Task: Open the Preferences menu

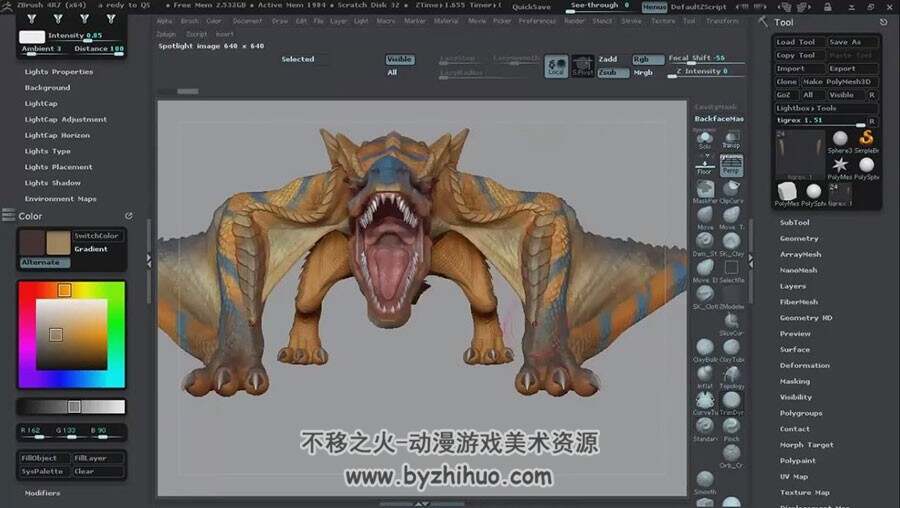Action: pos(537,21)
